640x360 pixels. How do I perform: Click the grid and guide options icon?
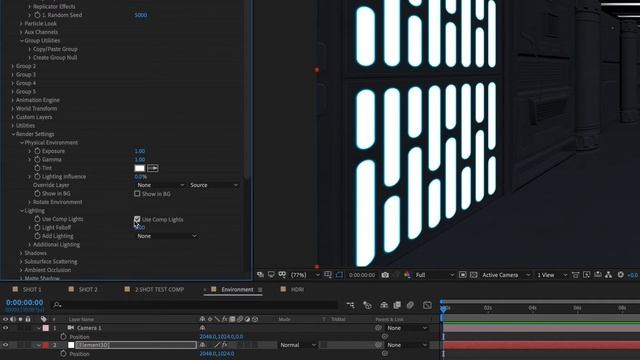[328, 275]
